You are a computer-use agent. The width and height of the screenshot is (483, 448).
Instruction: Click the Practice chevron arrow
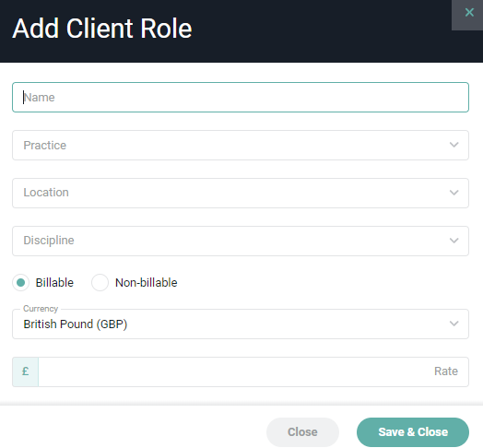coord(454,145)
